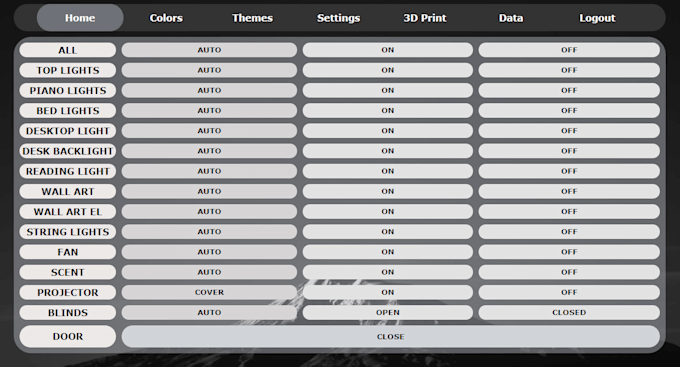This screenshot has width=680, height=367.
Task: Select the DOOR label
Action: click(68, 336)
